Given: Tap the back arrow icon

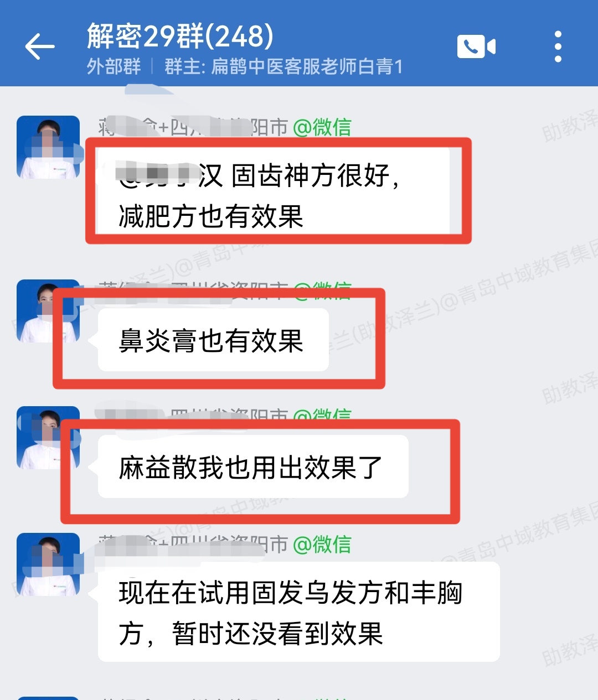Looking at the screenshot, I should [x=40, y=46].
